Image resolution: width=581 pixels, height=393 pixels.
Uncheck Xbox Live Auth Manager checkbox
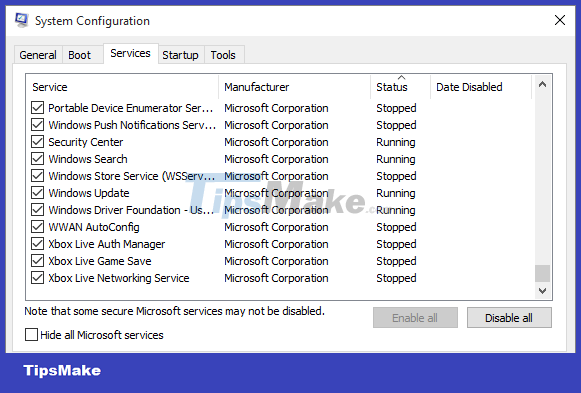pos(37,244)
